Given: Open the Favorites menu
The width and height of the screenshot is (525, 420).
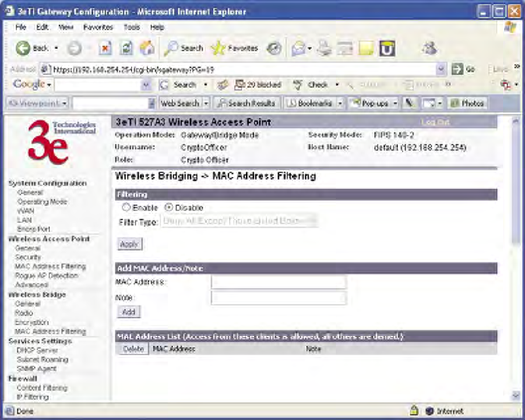Looking at the screenshot, I should 98,27.
